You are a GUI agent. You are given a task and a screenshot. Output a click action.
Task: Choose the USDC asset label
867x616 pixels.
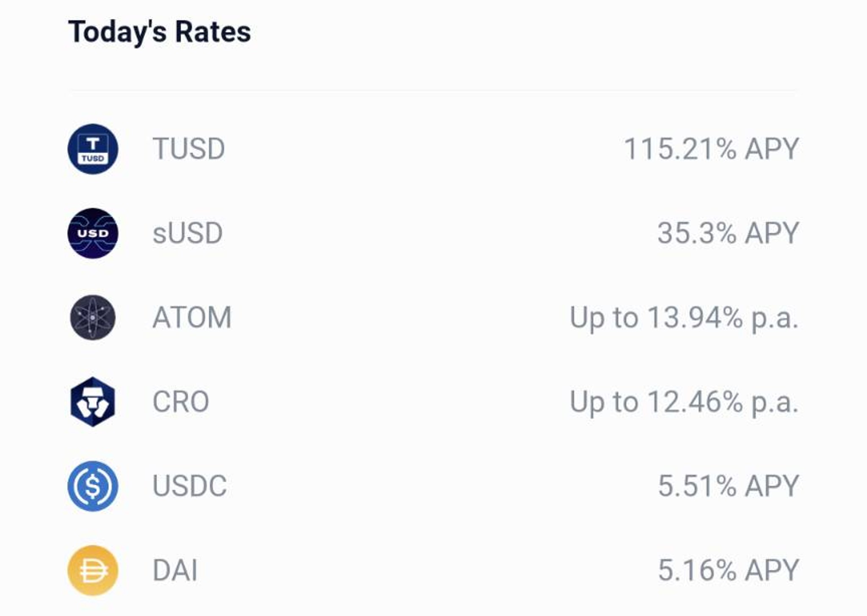(x=190, y=486)
